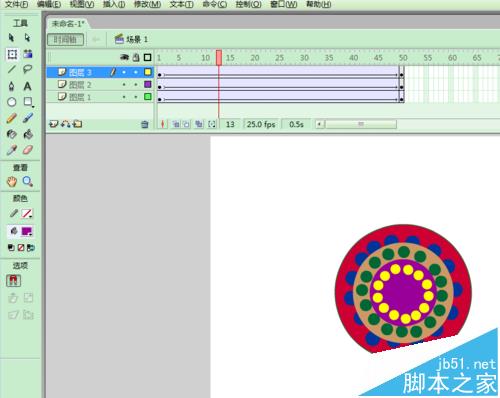Screen dimensions: 500x398
Task: Select the Text tool
Action: click(x=28, y=86)
